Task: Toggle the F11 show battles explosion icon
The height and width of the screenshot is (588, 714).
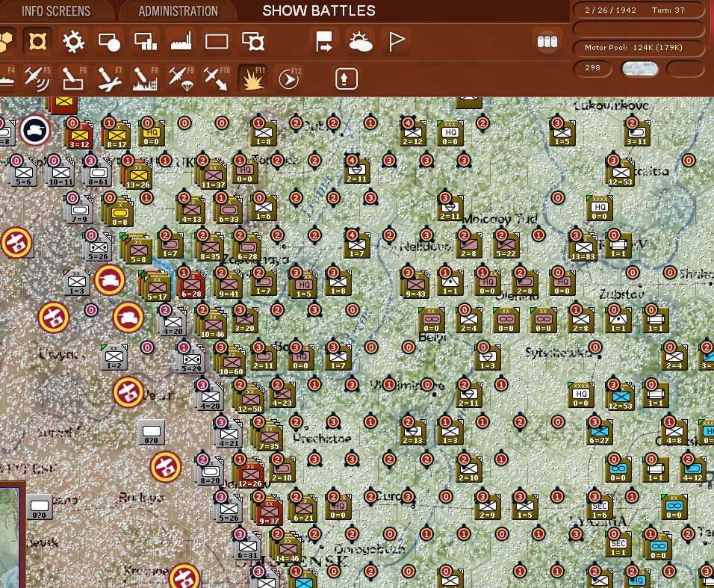Action: [252, 78]
